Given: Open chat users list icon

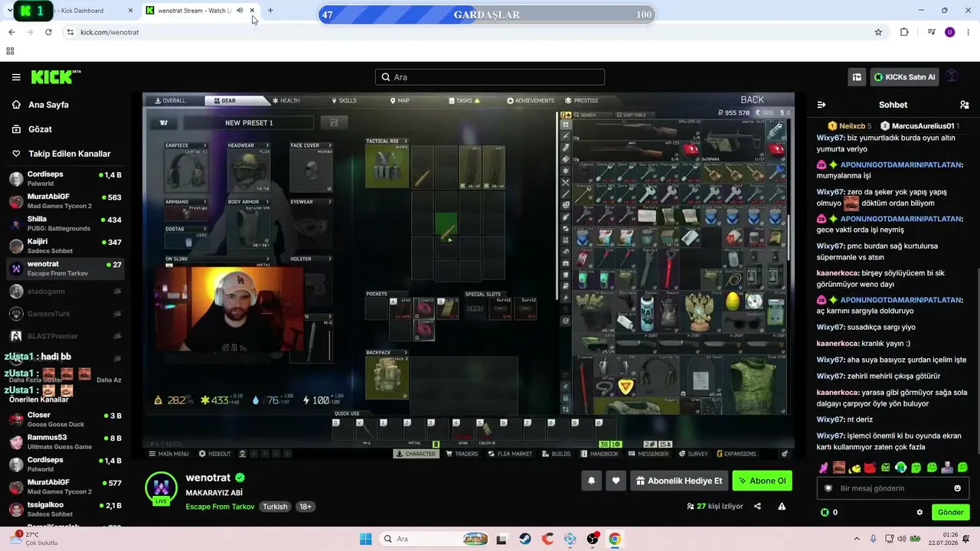Looking at the screenshot, I should pos(964,105).
